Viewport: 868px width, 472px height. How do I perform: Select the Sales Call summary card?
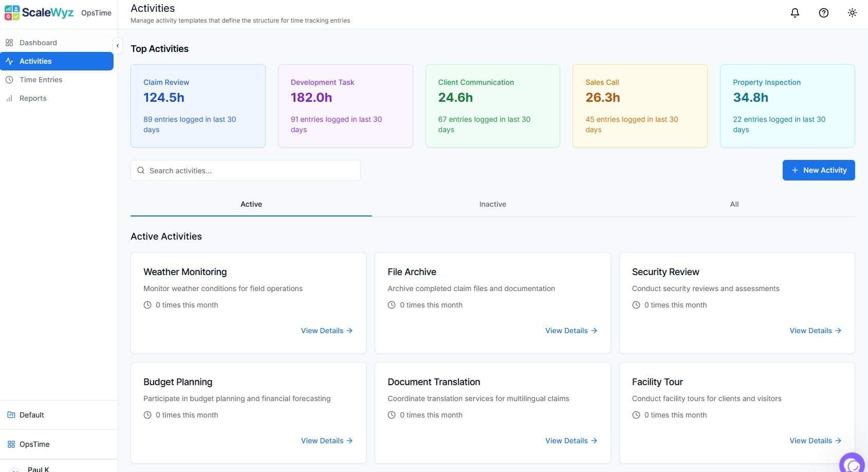[639, 106]
